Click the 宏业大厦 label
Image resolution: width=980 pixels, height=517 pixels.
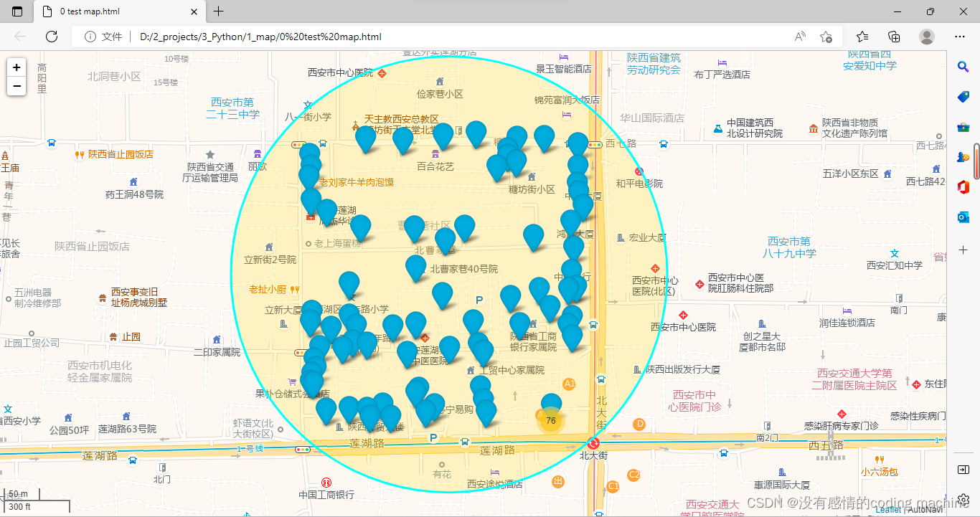coord(648,237)
